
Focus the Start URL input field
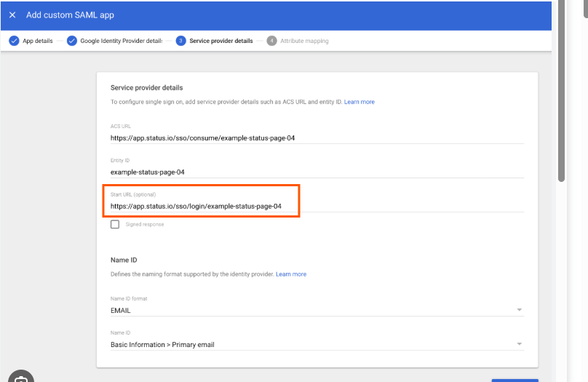[317, 206]
